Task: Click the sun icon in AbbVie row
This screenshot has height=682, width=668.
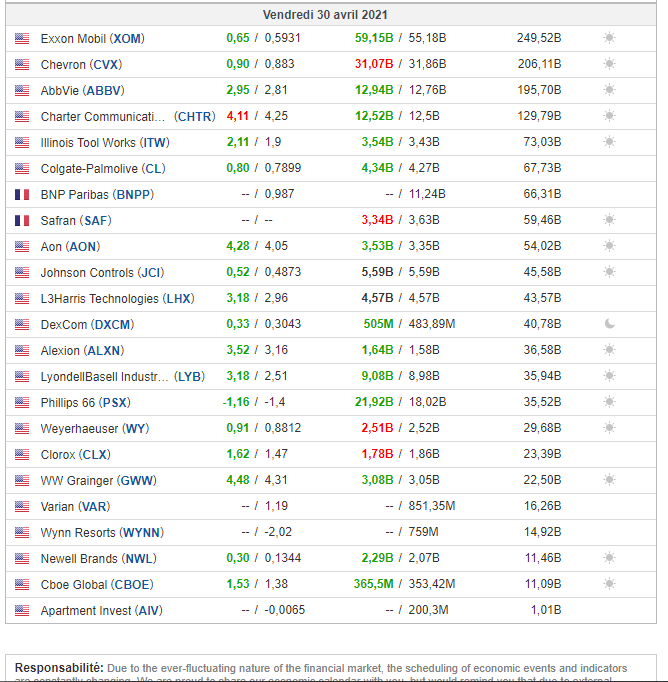Action: [x=609, y=90]
